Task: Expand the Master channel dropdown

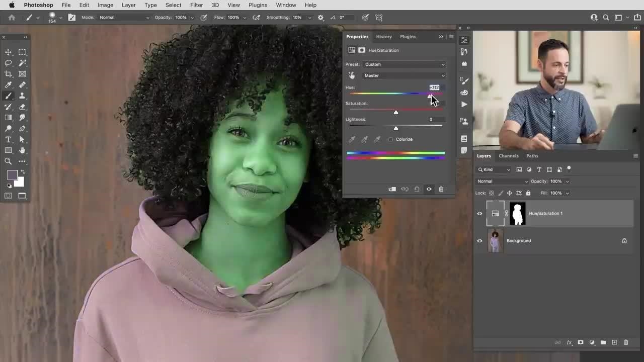Action: pos(405,75)
